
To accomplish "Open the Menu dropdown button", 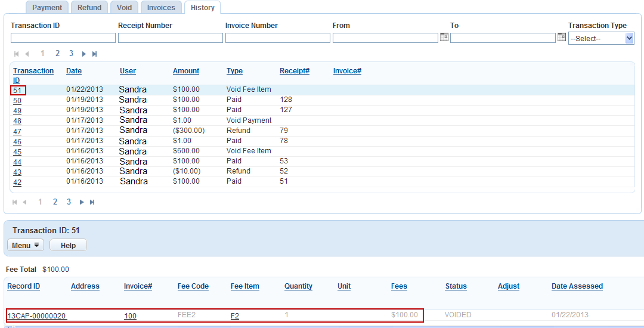I will tap(26, 245).
